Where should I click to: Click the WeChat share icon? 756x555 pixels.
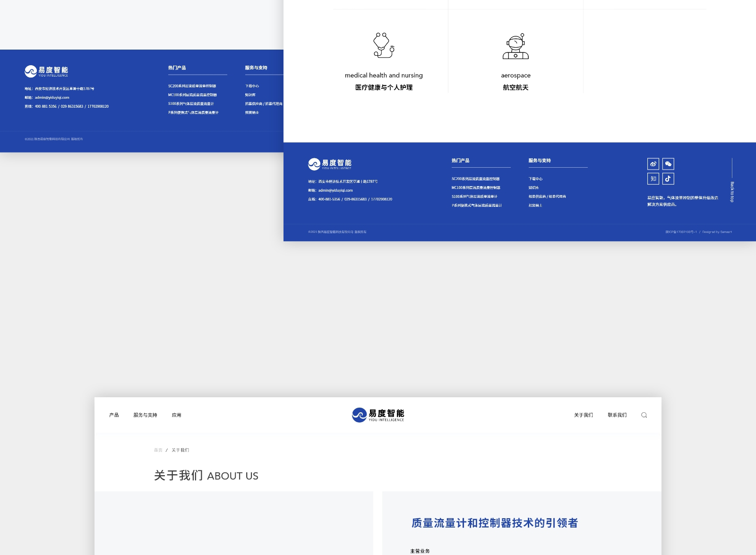click(x=669, y=163)
